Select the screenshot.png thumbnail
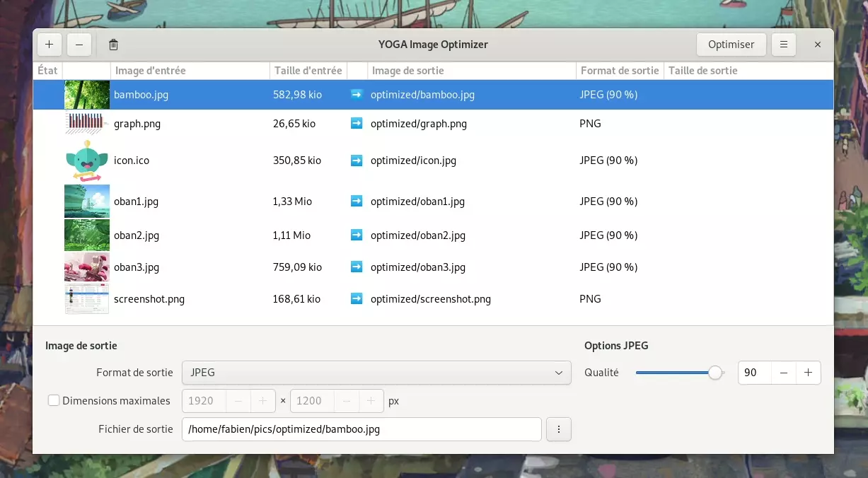 87,299
